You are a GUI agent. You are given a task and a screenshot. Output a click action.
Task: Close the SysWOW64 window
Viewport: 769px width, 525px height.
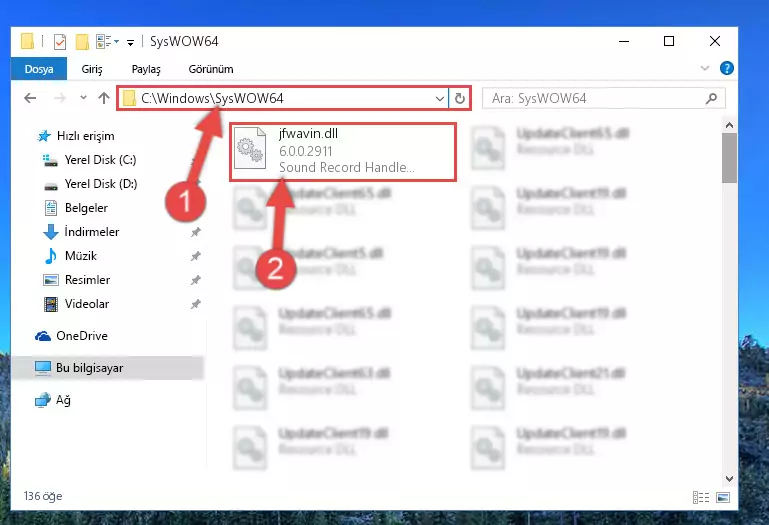click(715, 41)
